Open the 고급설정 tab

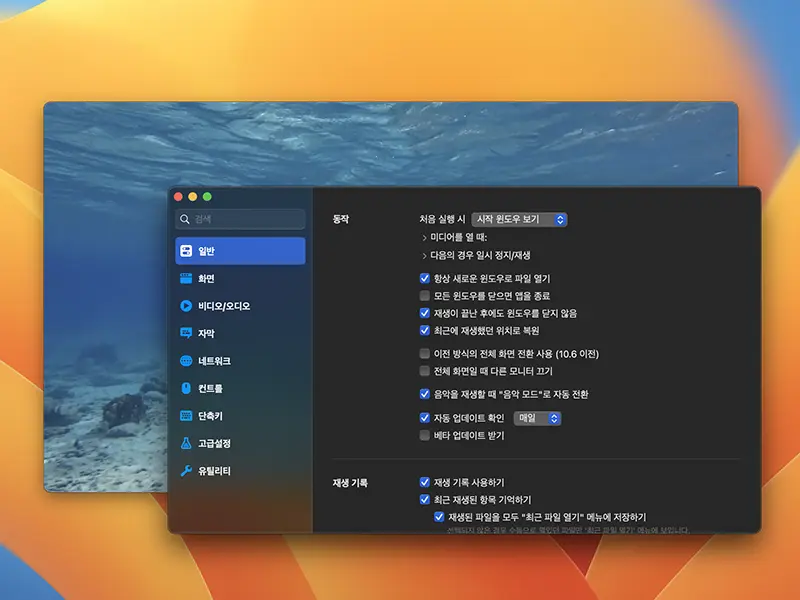(240, 443)
